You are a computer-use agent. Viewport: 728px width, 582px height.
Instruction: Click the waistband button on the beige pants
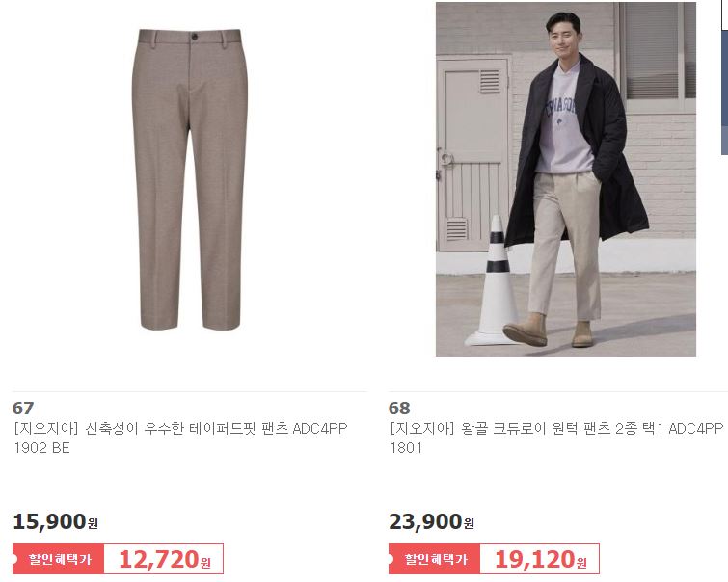pyautogui.click(x=194, y=37)
